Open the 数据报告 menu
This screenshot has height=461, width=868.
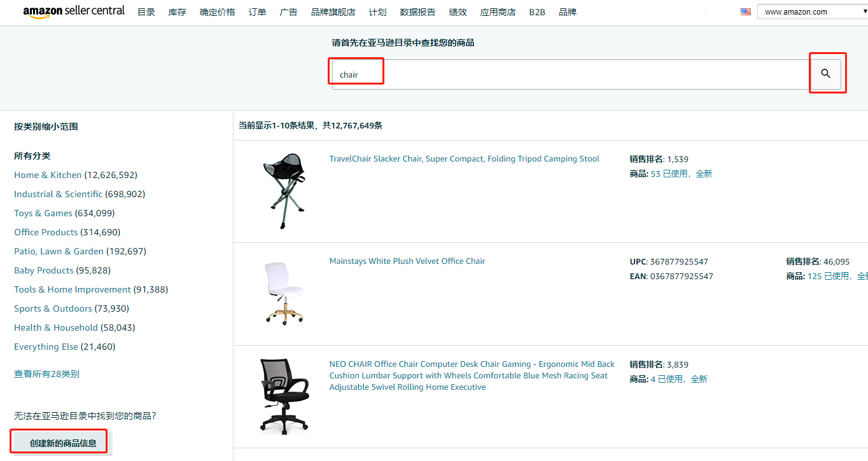[x=418, y=12]
